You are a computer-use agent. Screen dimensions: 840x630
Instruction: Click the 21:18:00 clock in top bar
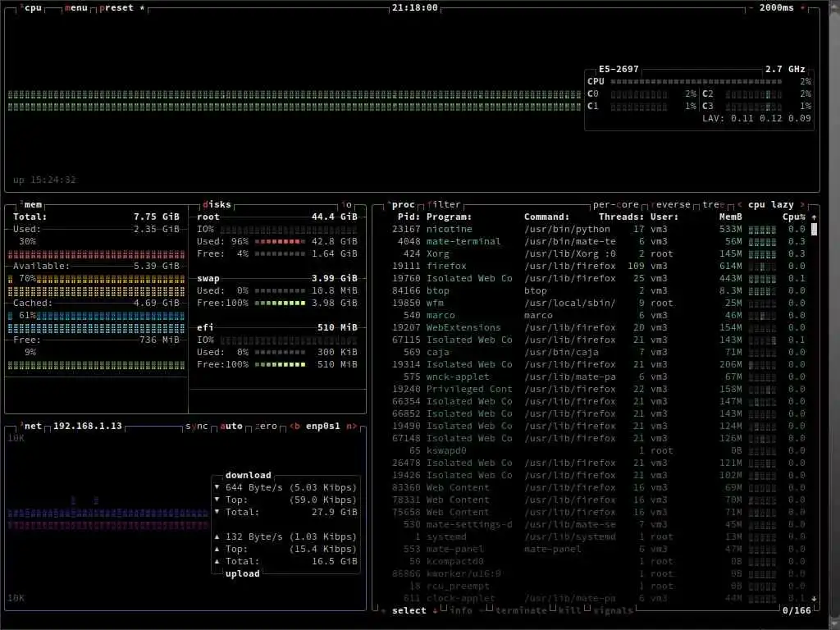(x=414, y=8)
